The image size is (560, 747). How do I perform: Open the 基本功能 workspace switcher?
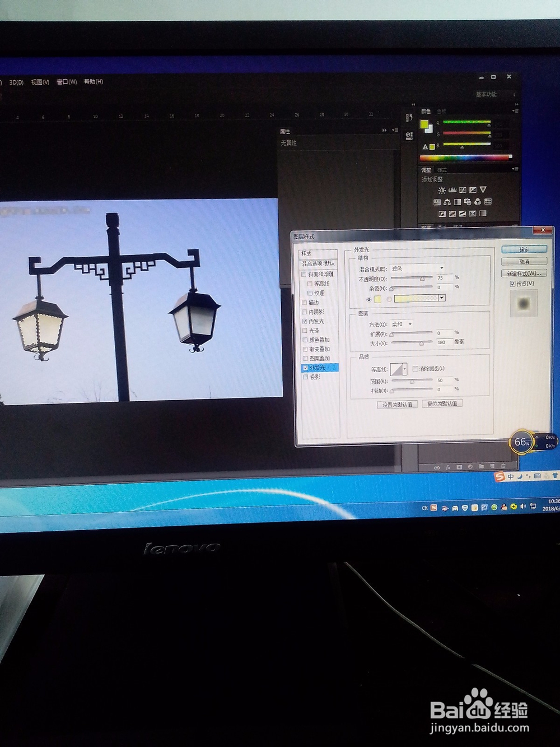(x=495, y=94)
